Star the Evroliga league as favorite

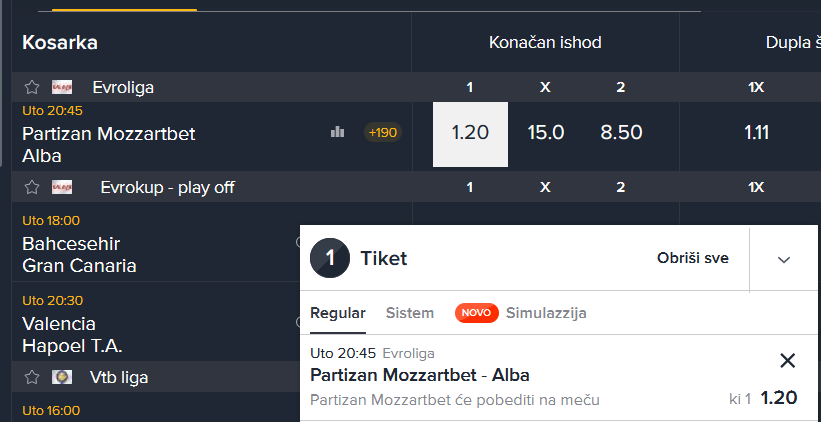(32, 87)
